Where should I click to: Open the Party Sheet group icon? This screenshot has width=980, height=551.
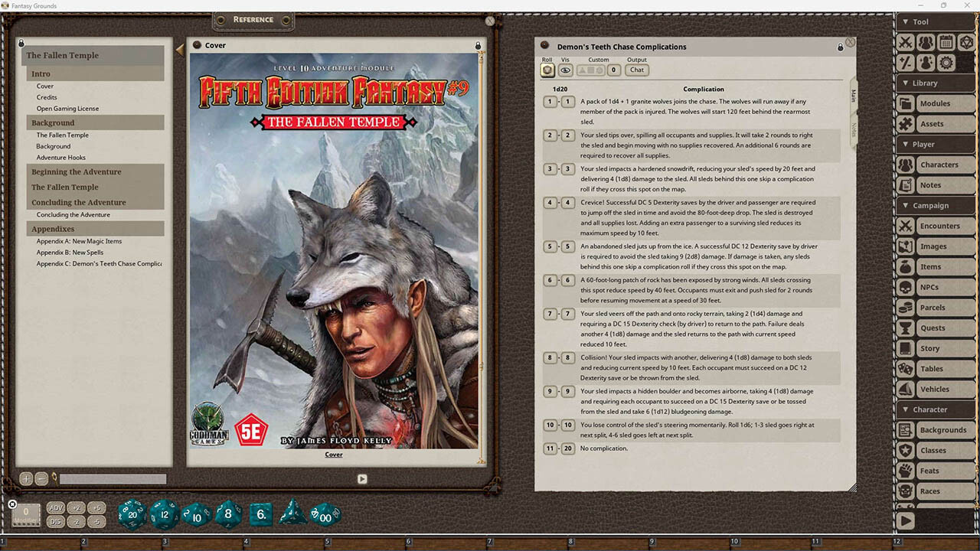[x=926, y=42]
